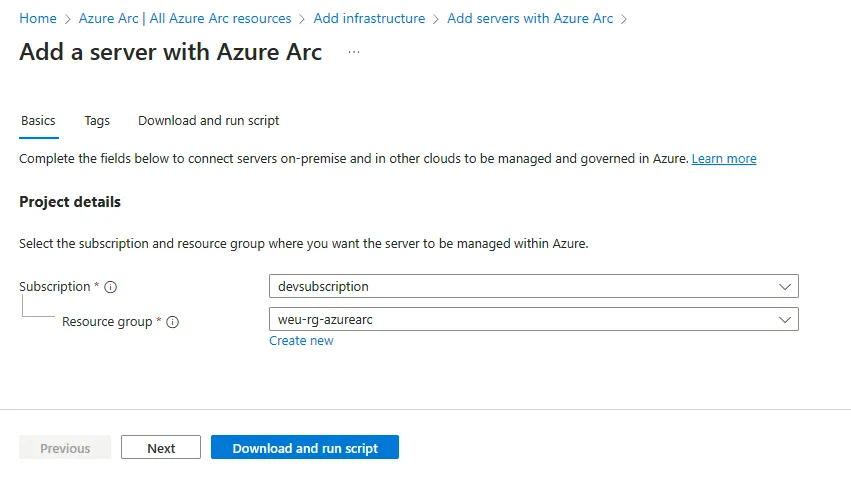This screenshot has height=478, width=851.
Task: Select Create new resource group link
Action: click(x=301, y=341)
